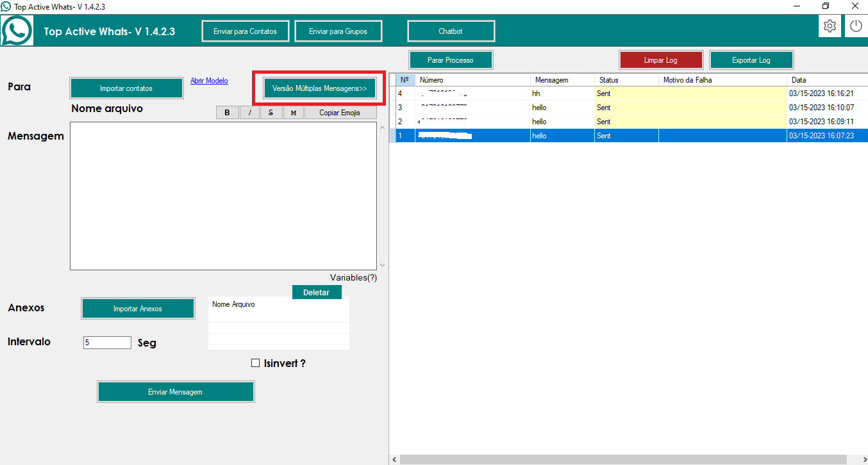Open the settings gear icon
The height and width of the screenshot is (465, 868).
click(x=830, y=26)
